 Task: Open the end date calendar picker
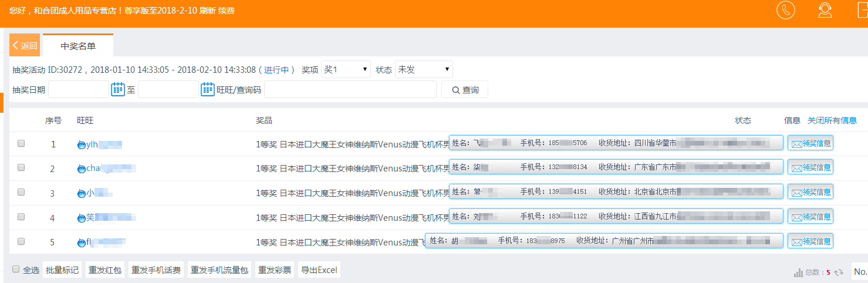click(x=208, y=89)
